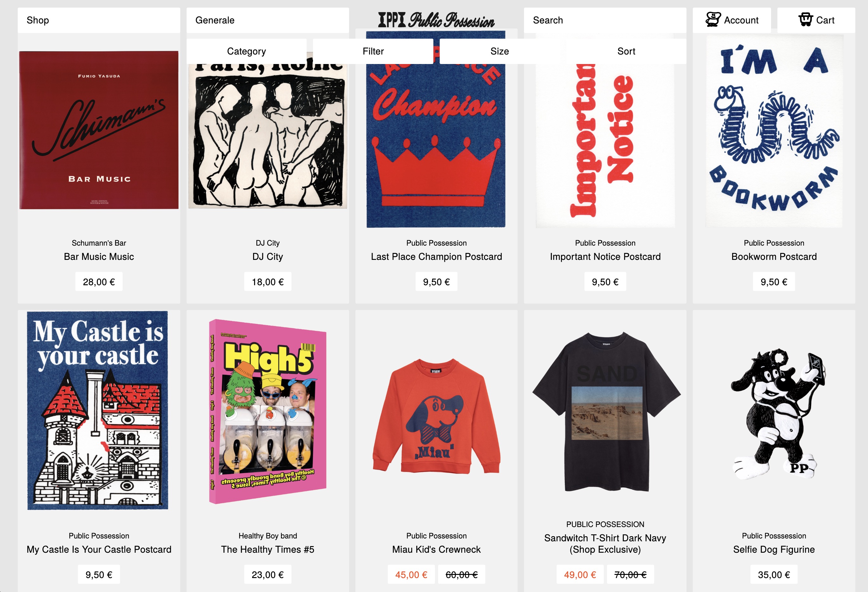This screenshot has height=592, width=868.
Task: Open the Generale menu
Action: click(268, 20)
